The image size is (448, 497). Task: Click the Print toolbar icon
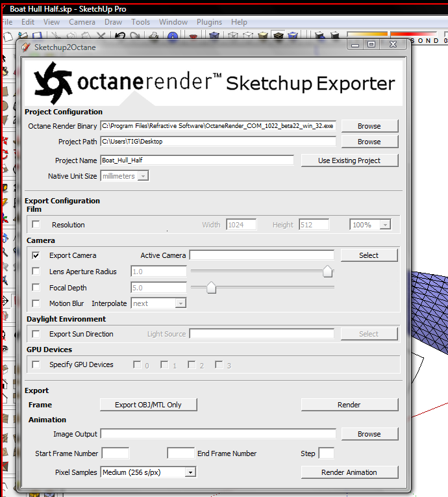pyautogui.click(x=154, y=36)
